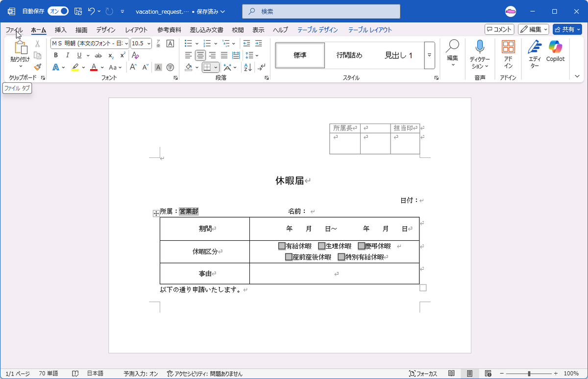Increase paragraph indent
Viewport: 588px width, 379px height.
(258, 43)
